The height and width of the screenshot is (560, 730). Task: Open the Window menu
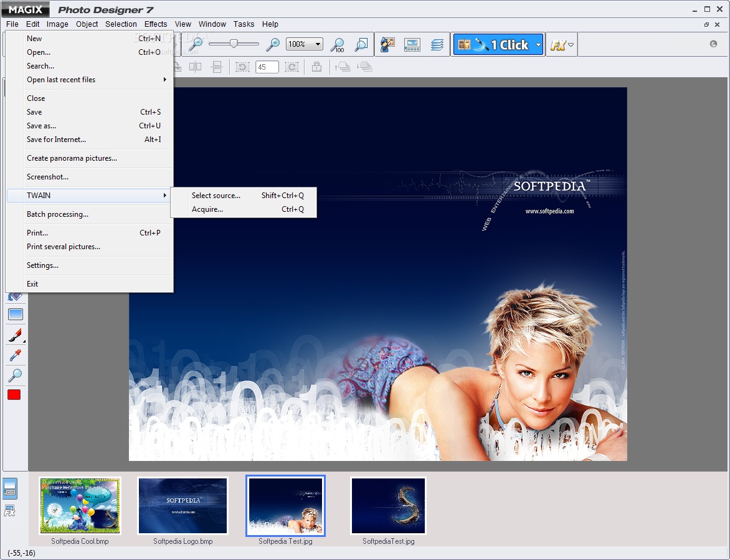(212, 24)
